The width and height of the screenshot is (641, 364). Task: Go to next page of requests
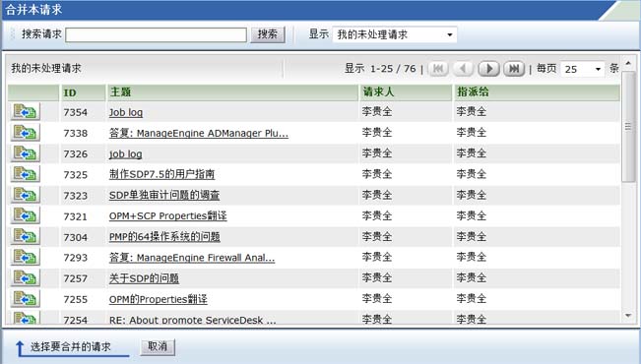488,68
